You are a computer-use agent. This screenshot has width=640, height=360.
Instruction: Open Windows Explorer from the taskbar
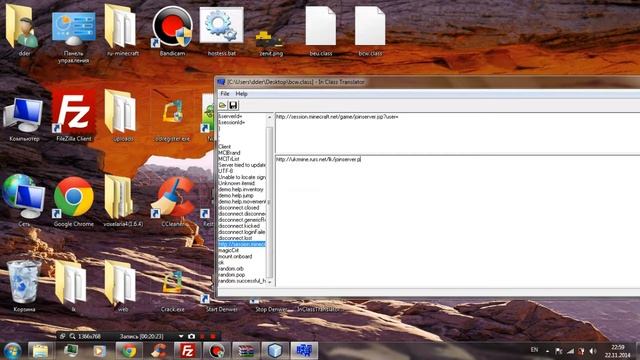point(40,351)
